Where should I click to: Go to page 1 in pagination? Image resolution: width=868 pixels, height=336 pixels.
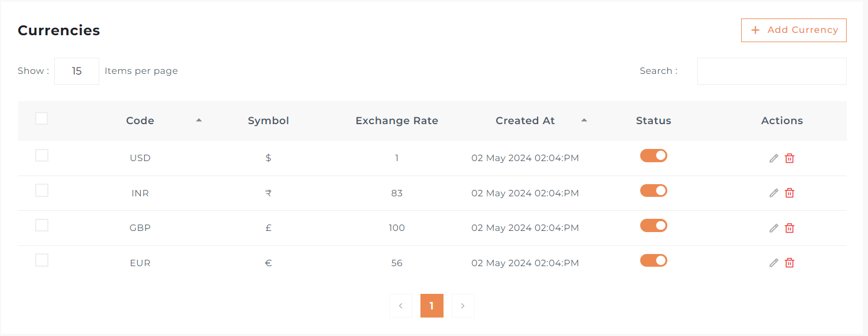click(x=431, y=306)
